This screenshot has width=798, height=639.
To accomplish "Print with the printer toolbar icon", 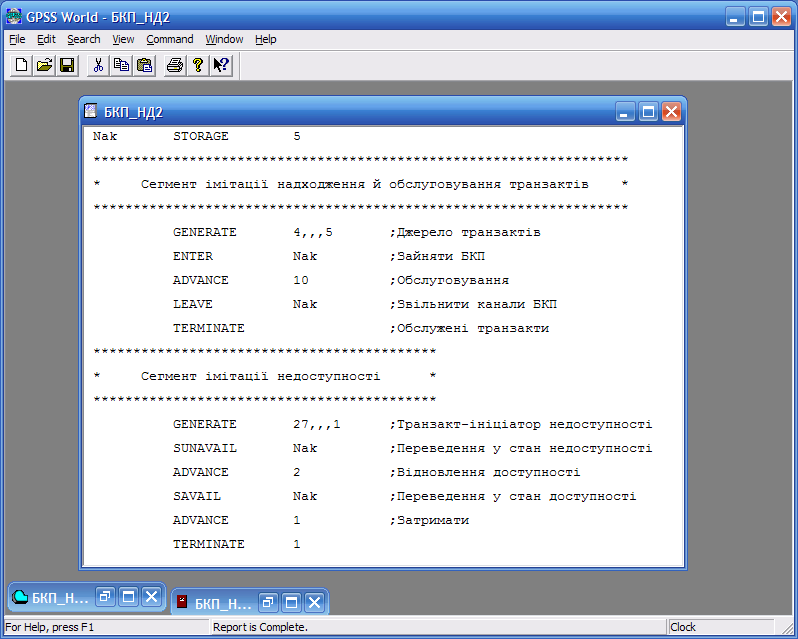I will pos(175,66).
